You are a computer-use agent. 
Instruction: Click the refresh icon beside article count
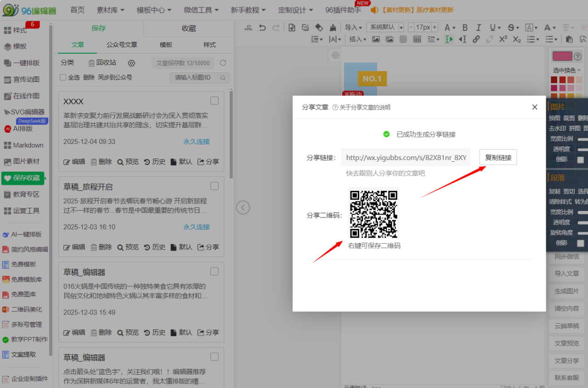click(223, 63)
